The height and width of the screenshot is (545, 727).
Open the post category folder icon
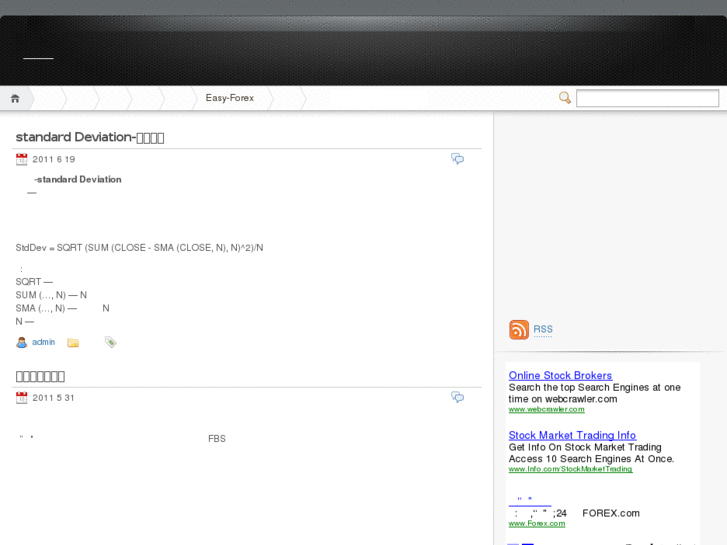(x=73, y=342)
